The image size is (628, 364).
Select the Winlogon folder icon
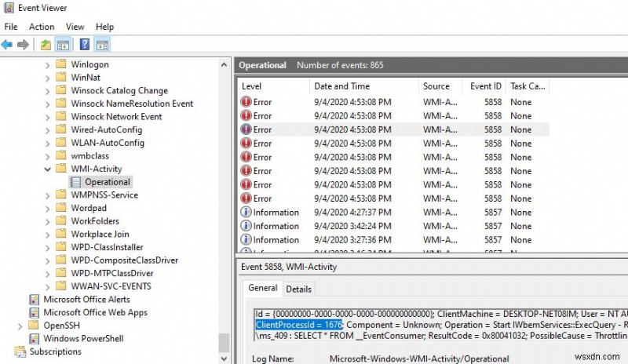click(x=61, y=64)
